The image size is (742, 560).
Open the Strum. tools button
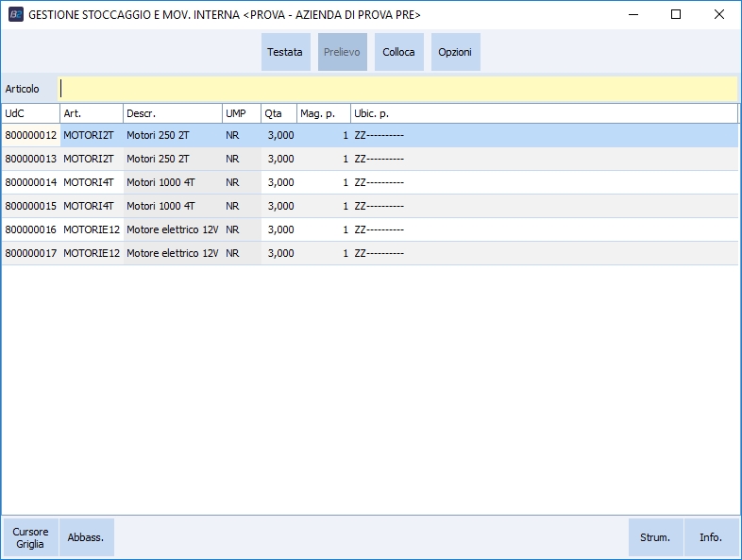point(655,537)
